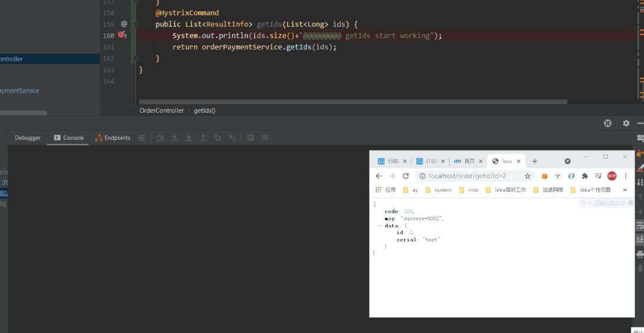Close the localhost Chrome tab
Screen dimensions: 644x333
(x=518, y=161)
